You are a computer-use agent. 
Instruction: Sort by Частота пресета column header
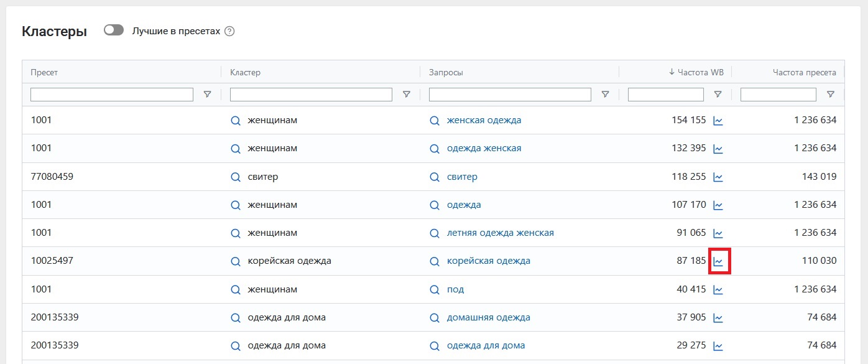pos(805,72)
